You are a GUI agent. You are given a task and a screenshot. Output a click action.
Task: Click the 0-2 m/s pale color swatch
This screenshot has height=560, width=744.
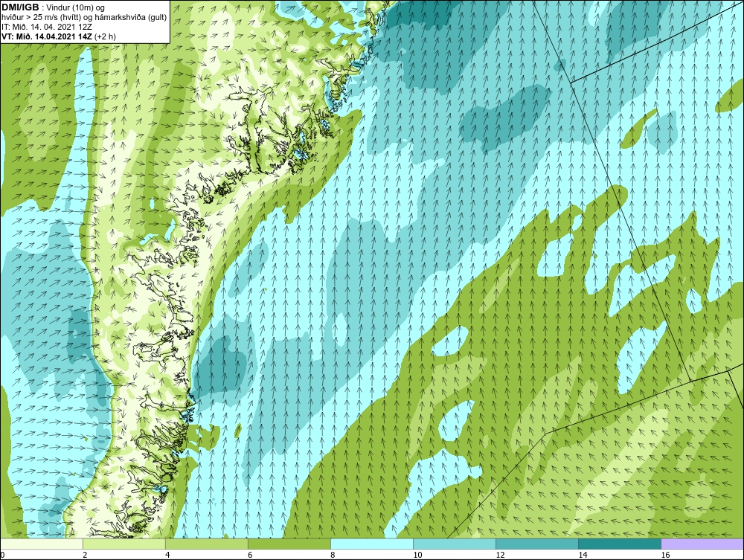[x=41, y=544]
